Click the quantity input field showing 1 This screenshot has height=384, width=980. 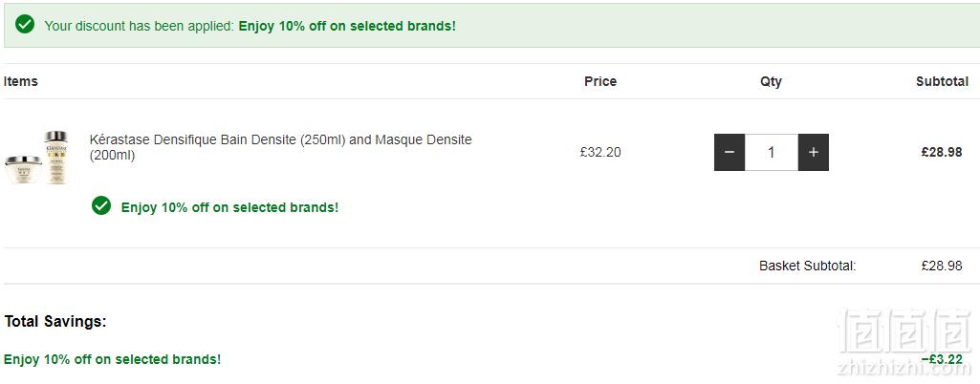point(772,152)
